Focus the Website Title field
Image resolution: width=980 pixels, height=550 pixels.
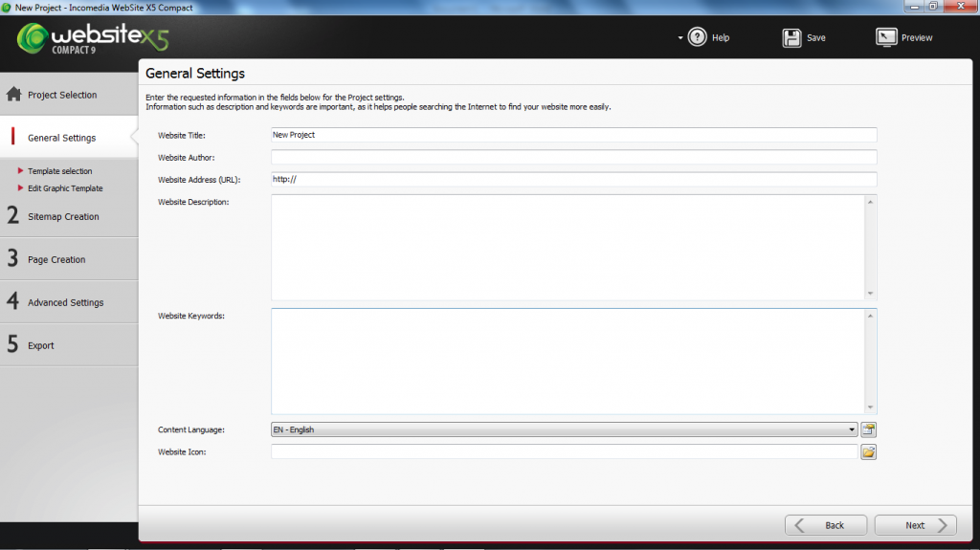coord(574,134)
